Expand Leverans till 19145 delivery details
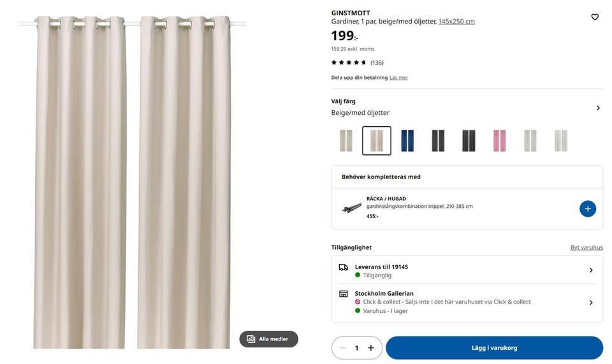This screenshot has width=612, height=364. 591,270
